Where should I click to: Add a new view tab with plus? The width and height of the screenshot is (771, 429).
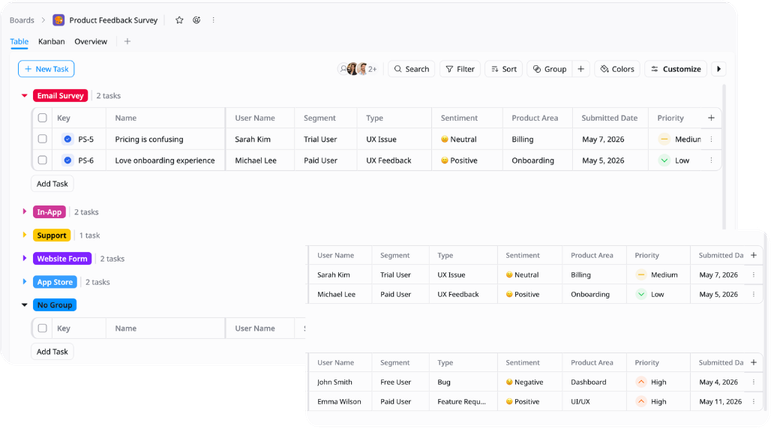click(127, 41)
